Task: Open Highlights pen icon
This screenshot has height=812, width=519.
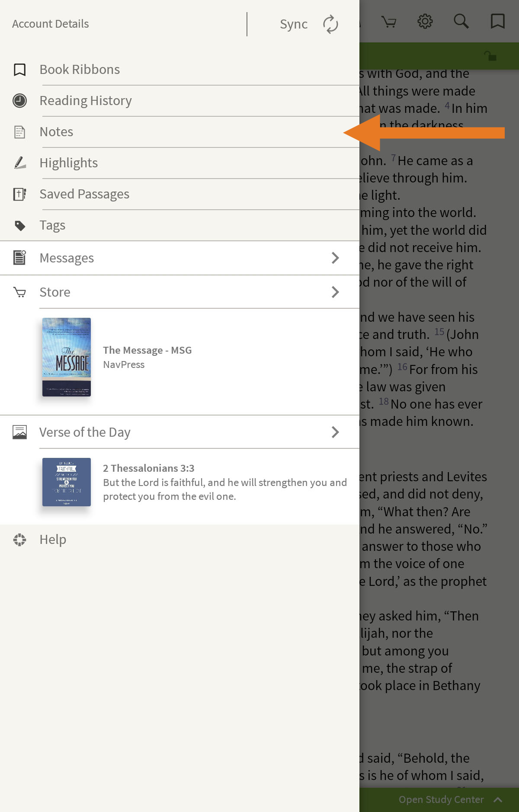Action: click(x=20, y=163)
